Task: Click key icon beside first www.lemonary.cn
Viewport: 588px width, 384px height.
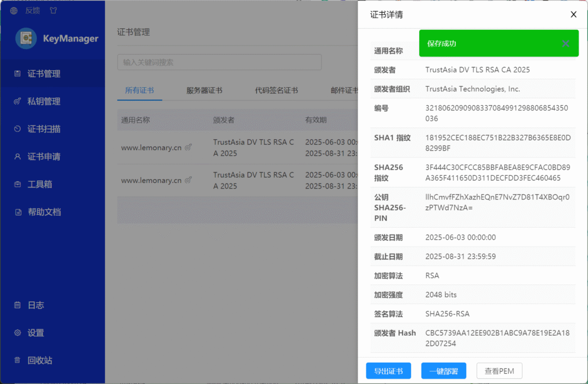Action: pos(188,147)
